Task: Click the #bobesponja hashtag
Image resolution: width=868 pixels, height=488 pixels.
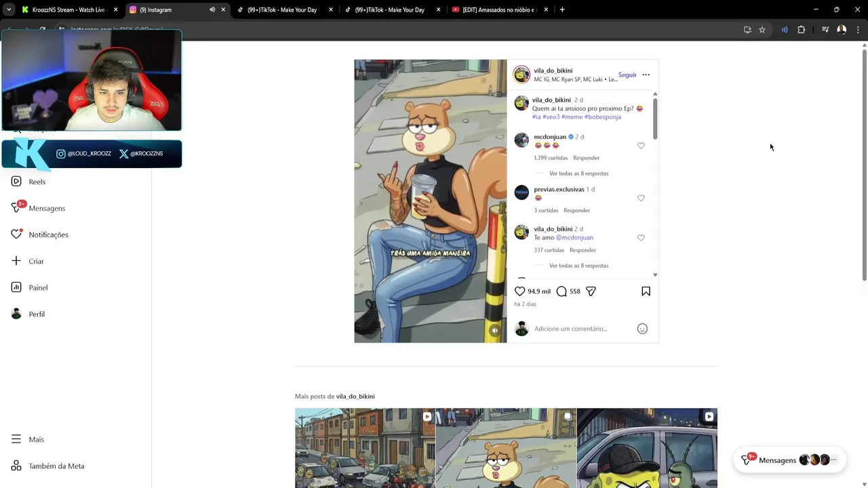Action: [x=602, y=117]
